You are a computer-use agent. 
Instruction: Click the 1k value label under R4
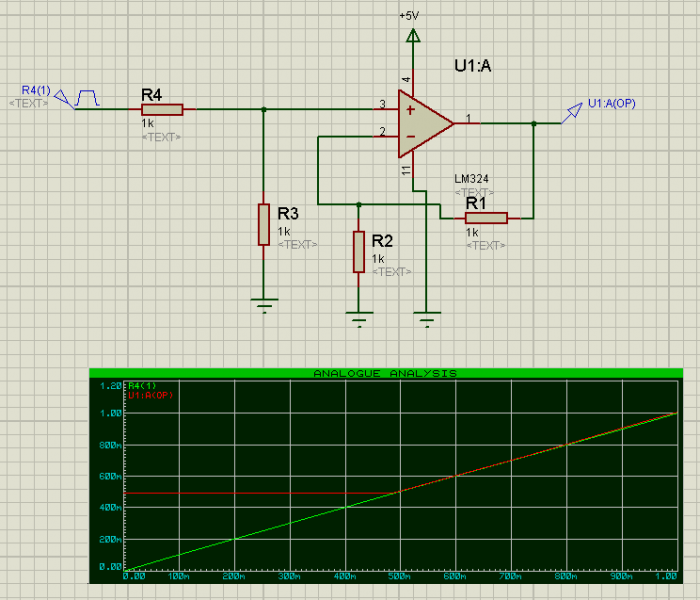click(x=147, y=124)
